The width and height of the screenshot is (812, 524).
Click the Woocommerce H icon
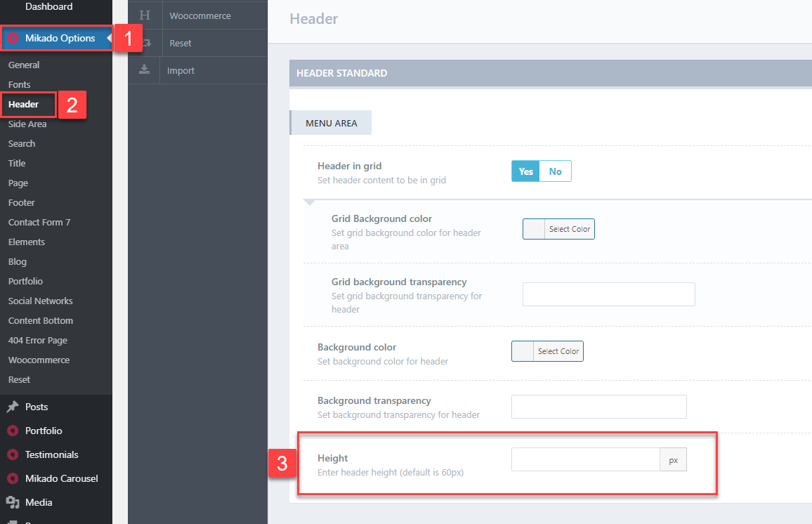click(145, 15)
